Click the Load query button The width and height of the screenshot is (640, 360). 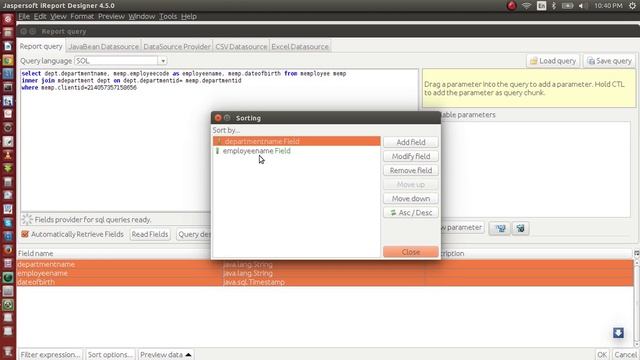click(553, 61)
